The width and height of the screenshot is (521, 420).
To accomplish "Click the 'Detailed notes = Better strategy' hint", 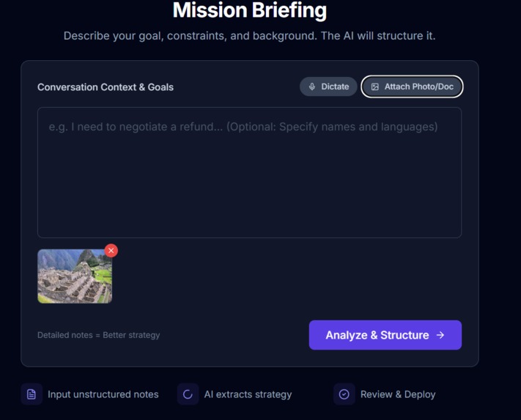I will 99,335.
